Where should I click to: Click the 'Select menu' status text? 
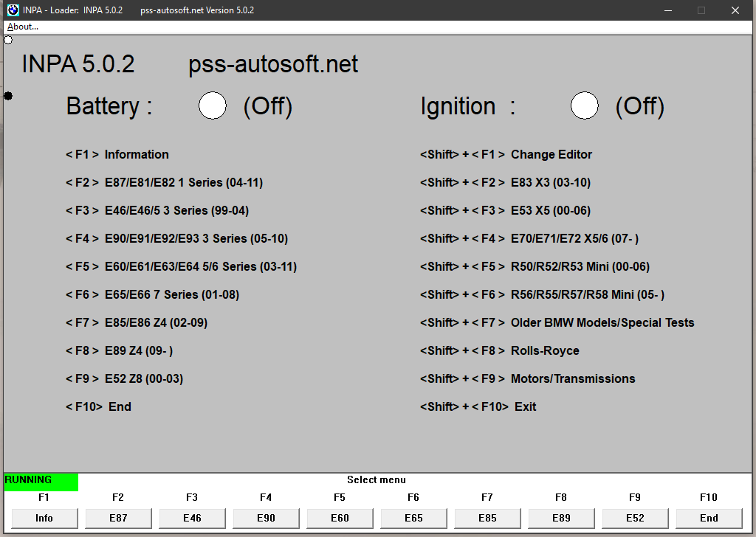click(x=377, y=479)
